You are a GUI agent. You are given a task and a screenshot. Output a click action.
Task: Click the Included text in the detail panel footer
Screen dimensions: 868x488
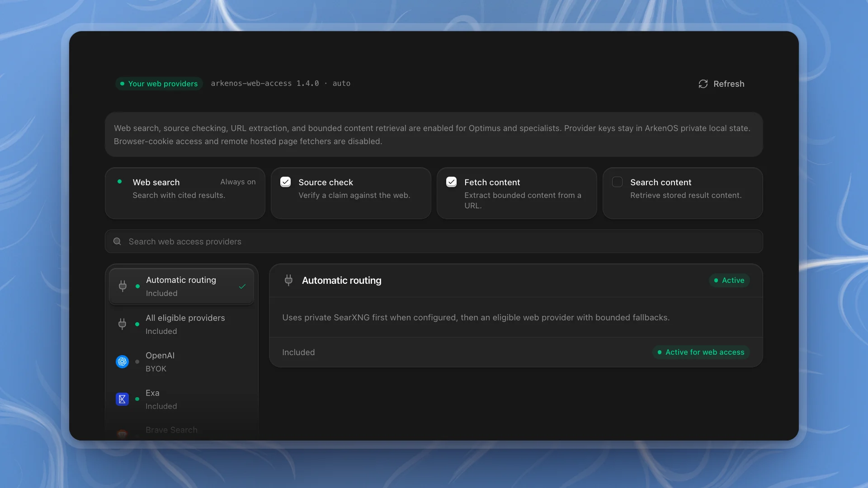coord(298,352)
